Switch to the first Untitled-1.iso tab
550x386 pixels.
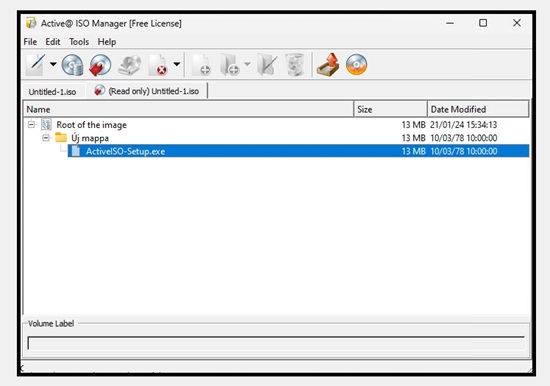pos(52,92)
